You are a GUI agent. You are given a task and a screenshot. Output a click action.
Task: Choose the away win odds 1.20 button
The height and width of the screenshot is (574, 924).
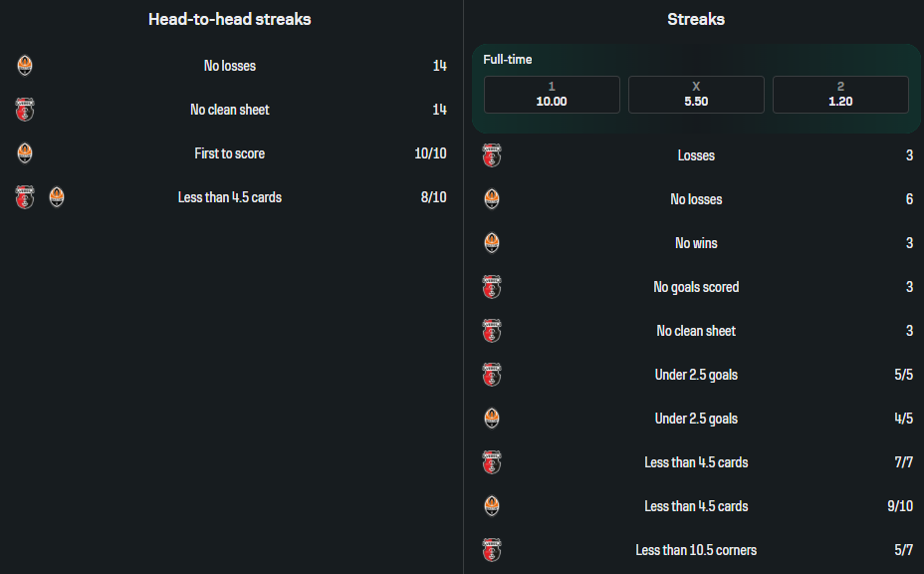(x=840, y=95)
